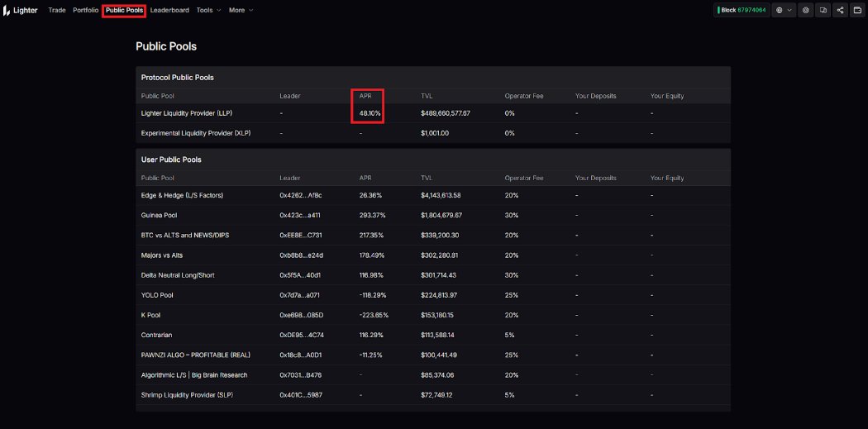
Task: Open Experimental Liquidity Provider (XLP) pool
Action: [433, 133]
